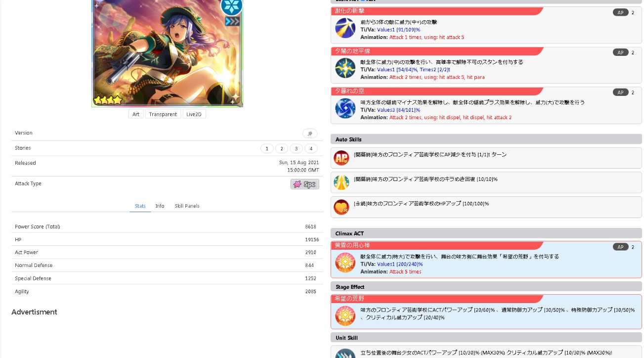Click the 夕闇の地平線 skill icon

tap(345, 68)
